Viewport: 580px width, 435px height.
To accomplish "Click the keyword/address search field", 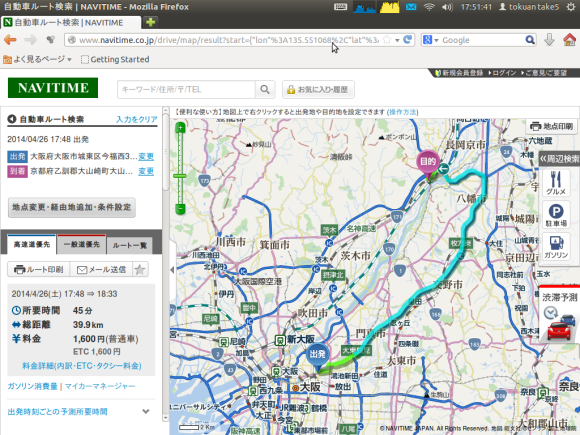I will click(186, 89).
